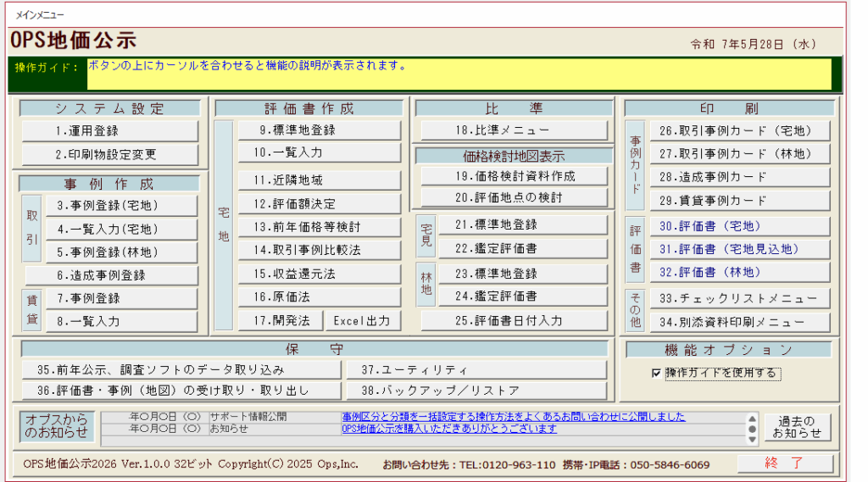The height and width of the screenshot is (482, 868).
Task: Click down arrow of news scrollbar
Action: pos(752,440)
